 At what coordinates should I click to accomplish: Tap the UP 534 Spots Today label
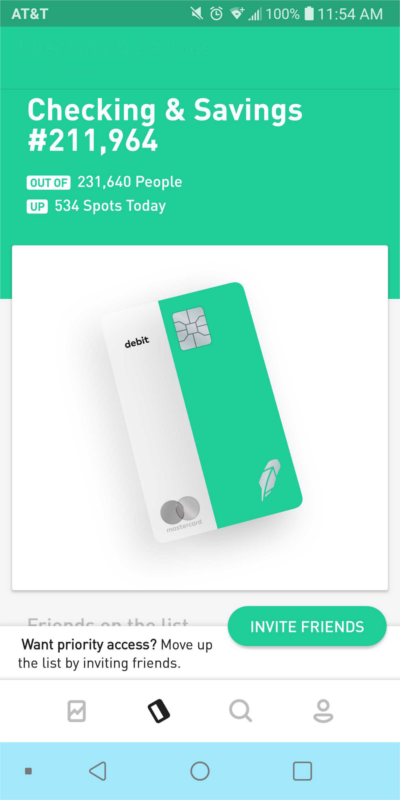coord(96,206)
